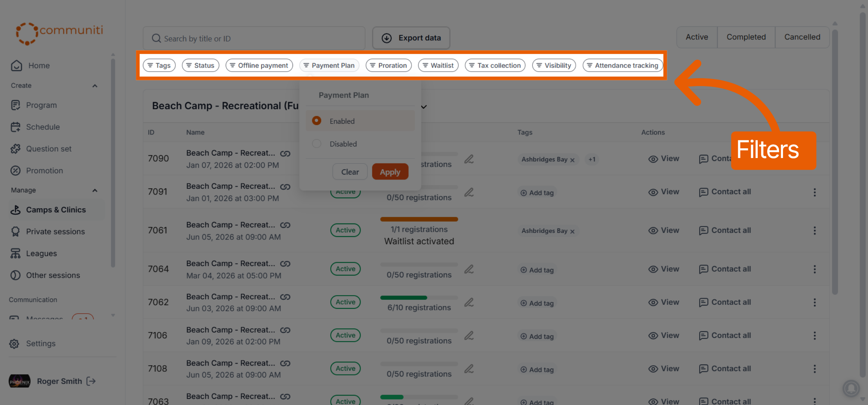This screenshot has height=405, width=868.
Task: Click registration progress bar for session 7061
Action: click(419, 219)
